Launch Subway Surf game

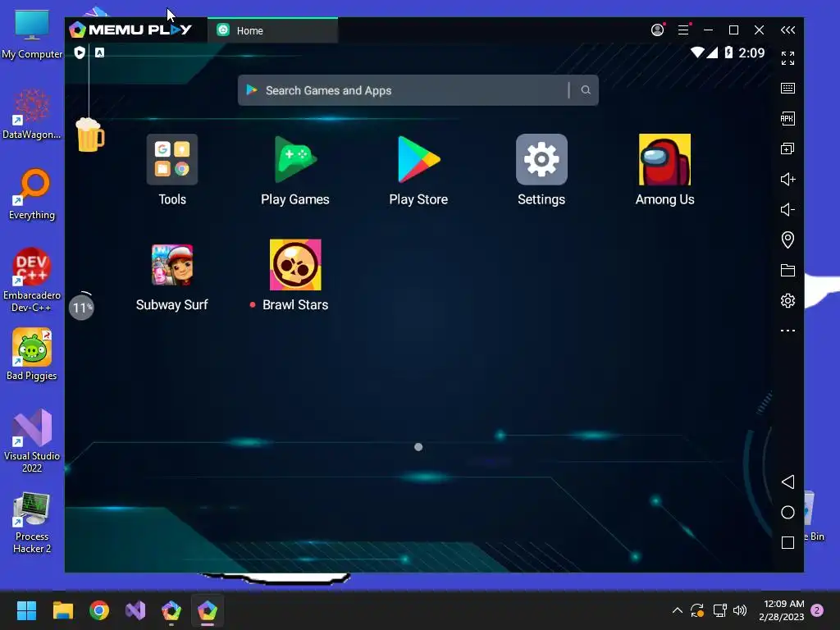(x=172, y=265)
